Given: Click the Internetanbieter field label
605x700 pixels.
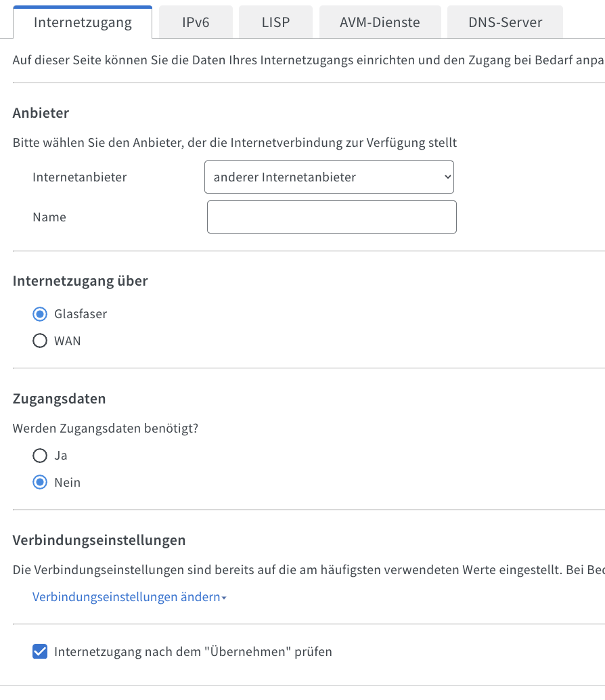Looking at the screenshot, I should point(79,177).
